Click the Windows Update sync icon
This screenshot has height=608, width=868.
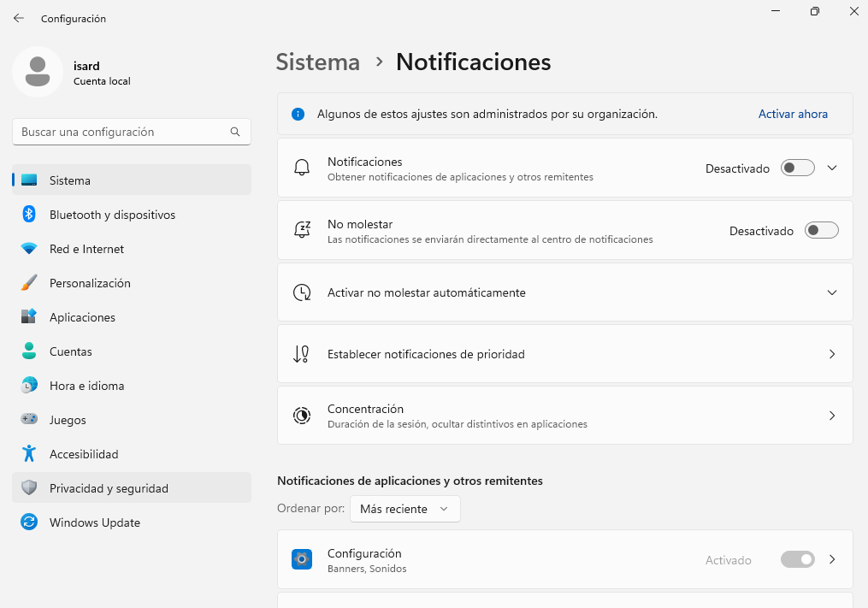(x=29, y=522)
